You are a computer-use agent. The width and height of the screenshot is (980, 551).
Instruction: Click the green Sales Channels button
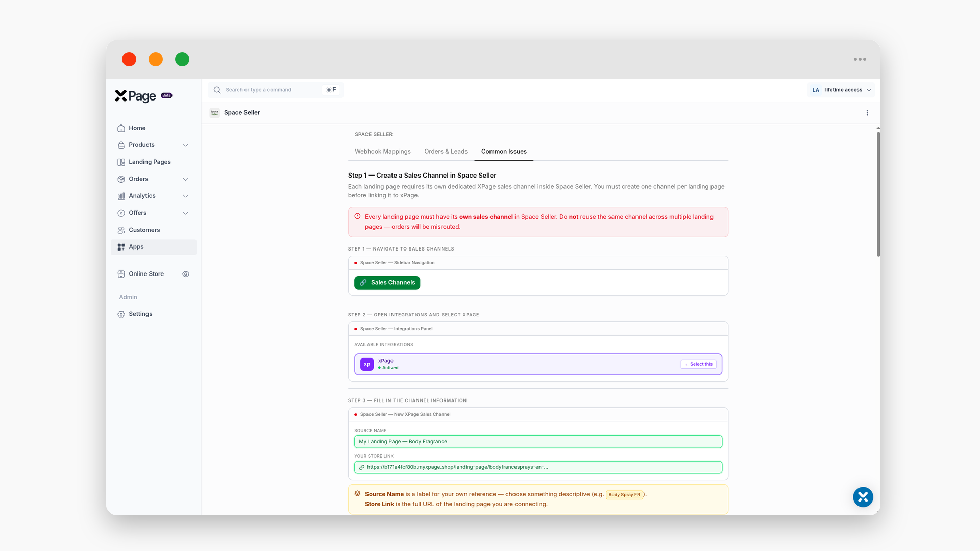387,283
